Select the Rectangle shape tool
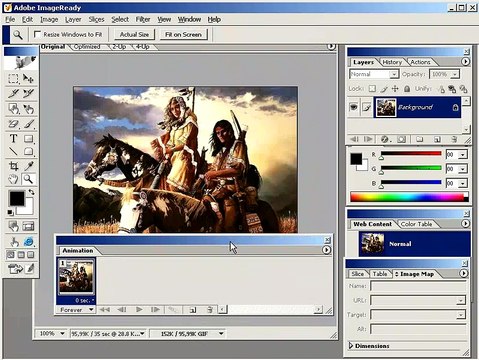 pyautogui.click(x=28, y=138)
